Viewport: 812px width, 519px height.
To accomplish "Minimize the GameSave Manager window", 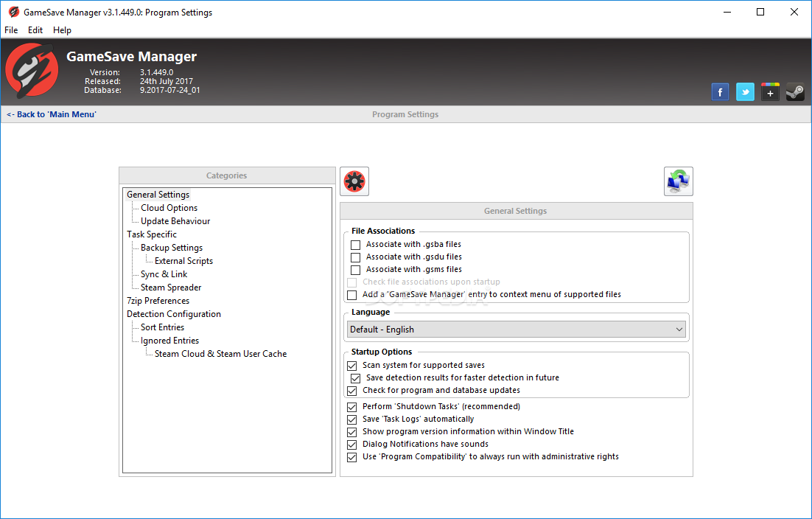I will pyautogui.click(x=727, y=12).
